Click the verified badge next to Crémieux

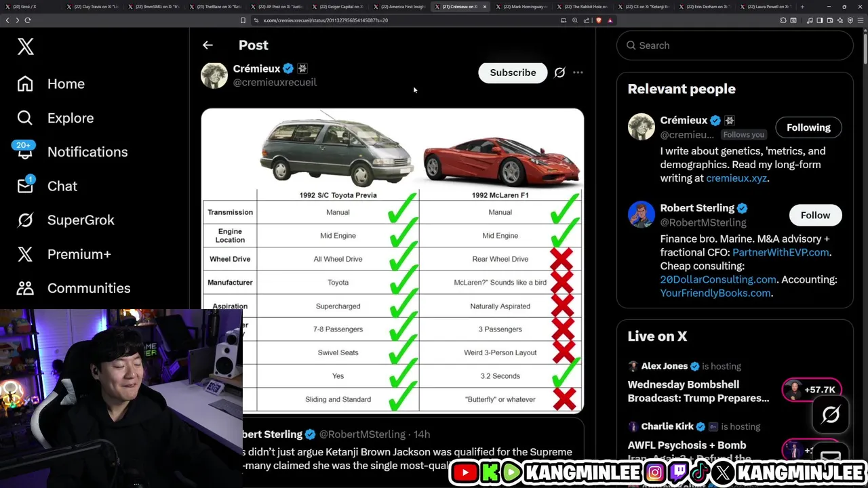pos(288,68)
